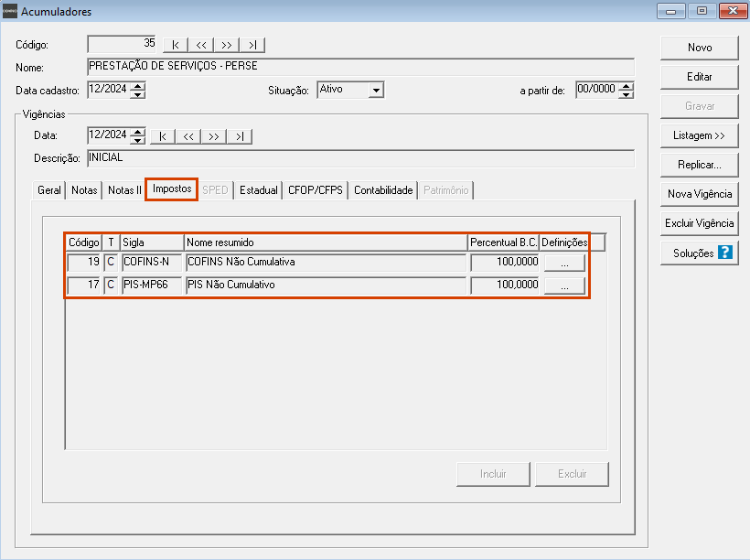Increase 'a partir de' date up arrow
This screenshot has width=750, height=560.
(x=627, y=86)
